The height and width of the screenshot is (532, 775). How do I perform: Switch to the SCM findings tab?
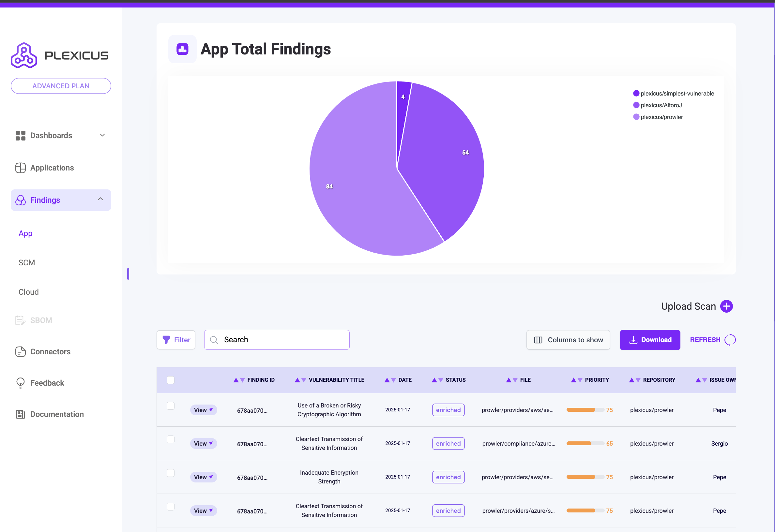tap(26, 262)
